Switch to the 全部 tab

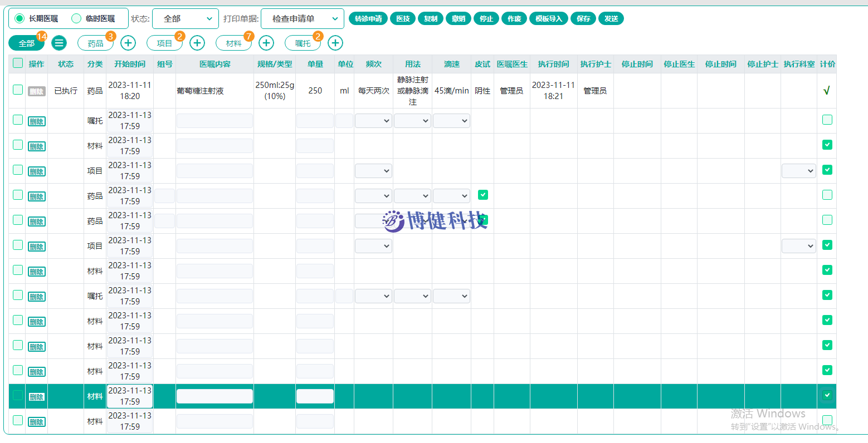point(26,43)
